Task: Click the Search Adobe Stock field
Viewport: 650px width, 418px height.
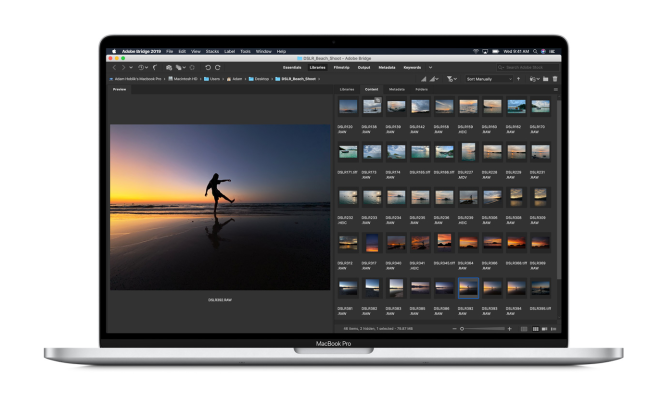Action: (x=528, y=67)
